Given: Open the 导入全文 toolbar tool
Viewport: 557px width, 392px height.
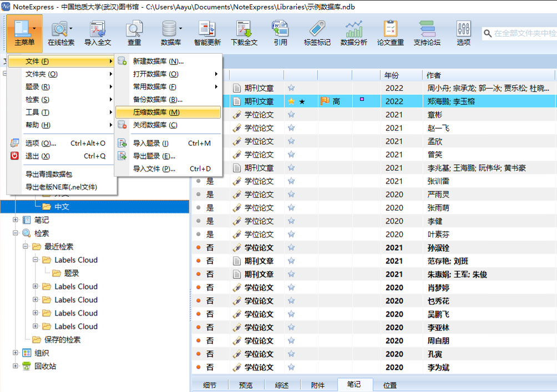Looking at the screenshot, I should point(98,32).
